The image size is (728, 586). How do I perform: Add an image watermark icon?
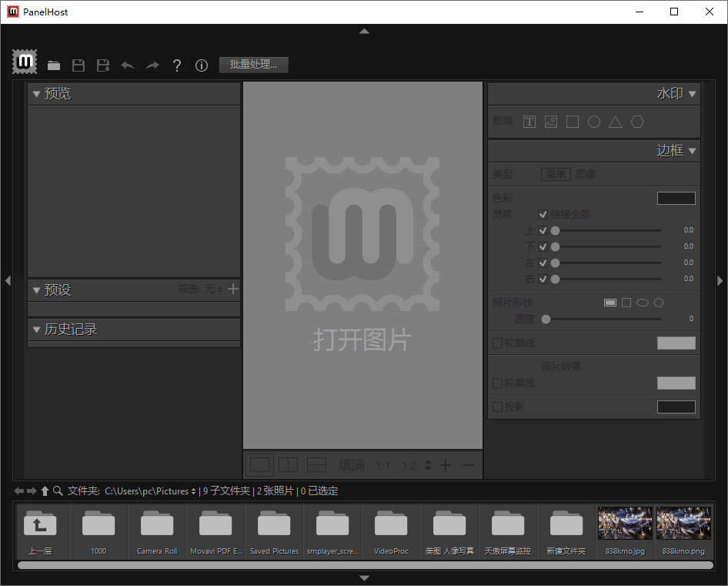pos(551,122)
